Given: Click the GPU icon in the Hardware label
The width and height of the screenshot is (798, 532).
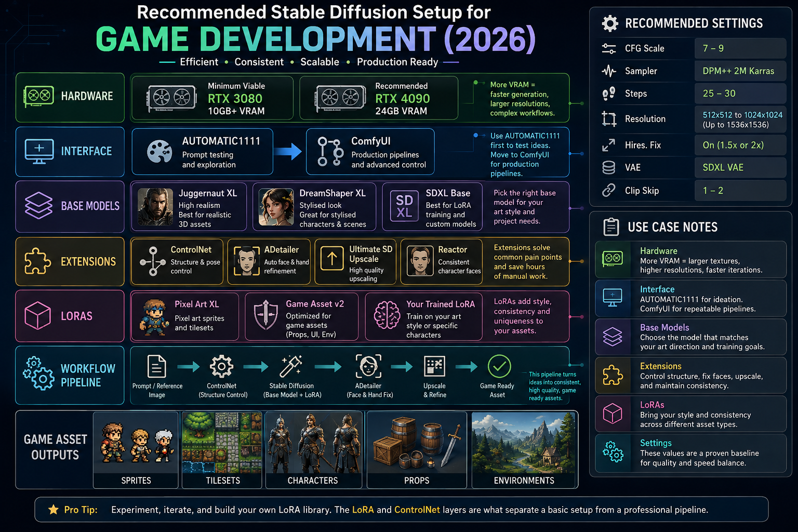Looking at the screenshot, I should (39, 96).
